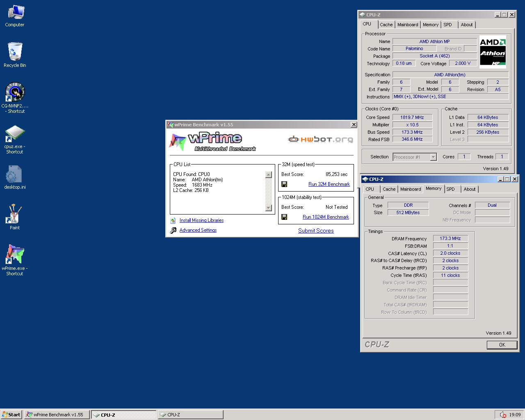
Task: Click the wPrime logo graphic
Action: (x=212, y=142)
